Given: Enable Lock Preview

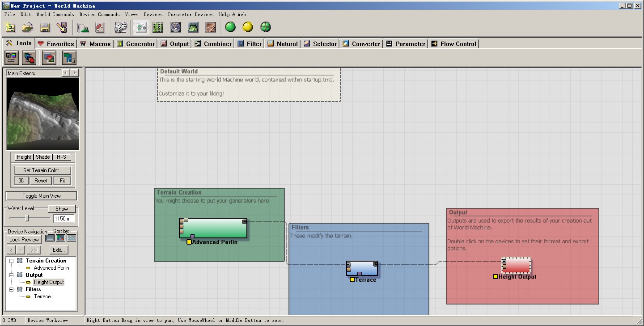Looking at the screenshot, I should 24,240.
